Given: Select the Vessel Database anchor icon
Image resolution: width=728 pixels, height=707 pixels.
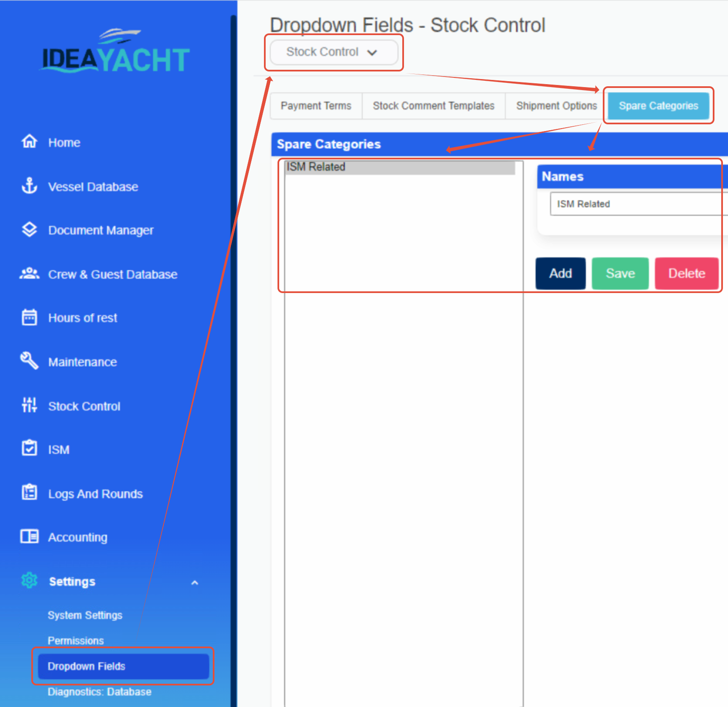Looking at the screenshot, I should click(x=29, y=186).
